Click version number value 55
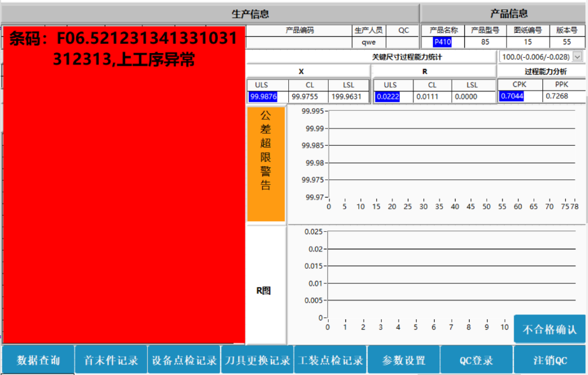 (x=567, y=42)
